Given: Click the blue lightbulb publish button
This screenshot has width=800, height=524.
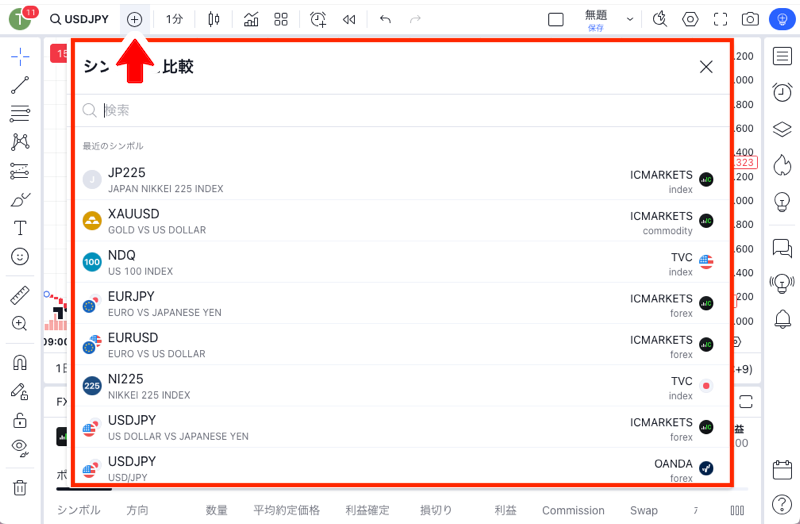Looking at the screenshot, I should coord(782,19).
